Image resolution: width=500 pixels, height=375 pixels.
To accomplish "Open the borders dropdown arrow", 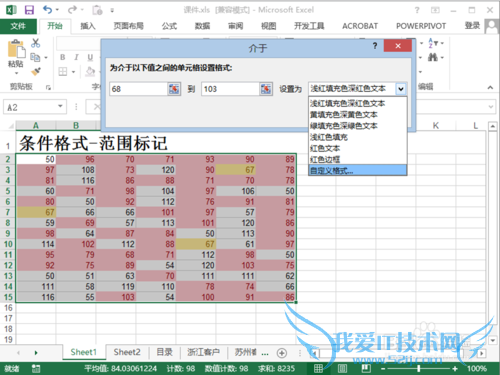I will point(73,72).
